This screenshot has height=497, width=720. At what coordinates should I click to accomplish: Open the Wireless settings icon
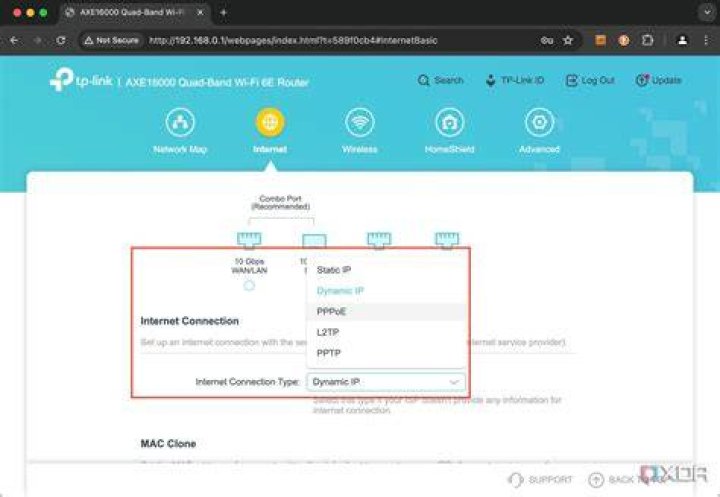point(360,123)
